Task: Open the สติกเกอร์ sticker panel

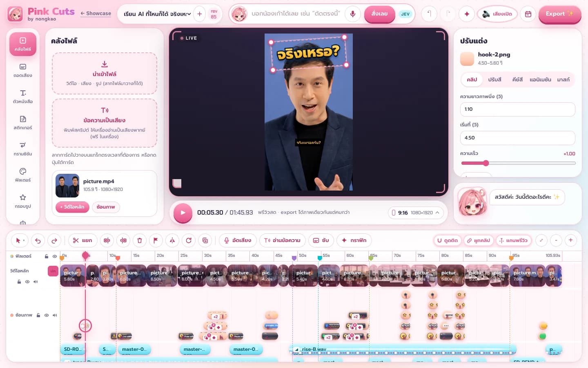Action: point(23,123)
